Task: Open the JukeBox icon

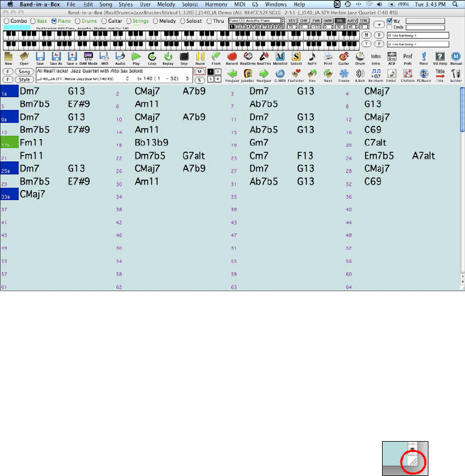Action: pyautogui.click(x=248, y=74)
